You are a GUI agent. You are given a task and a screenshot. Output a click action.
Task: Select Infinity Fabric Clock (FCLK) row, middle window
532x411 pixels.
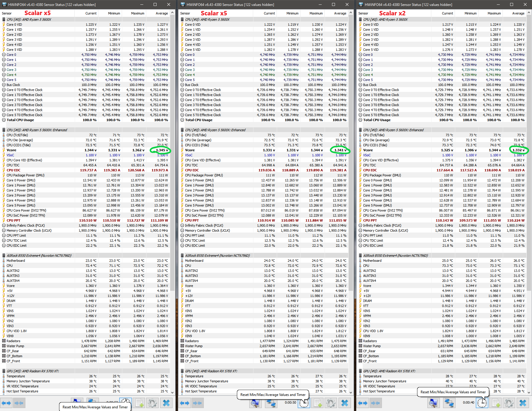264,225
